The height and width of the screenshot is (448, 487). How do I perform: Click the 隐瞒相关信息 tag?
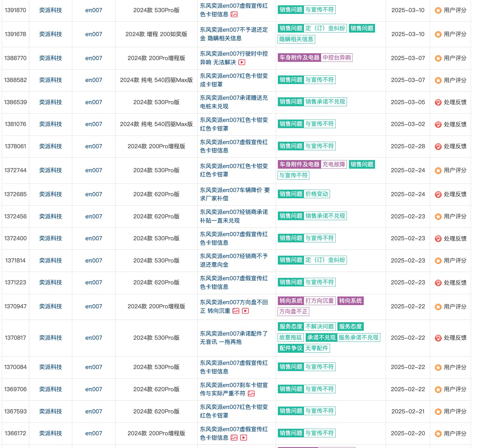tap(296, 39)
